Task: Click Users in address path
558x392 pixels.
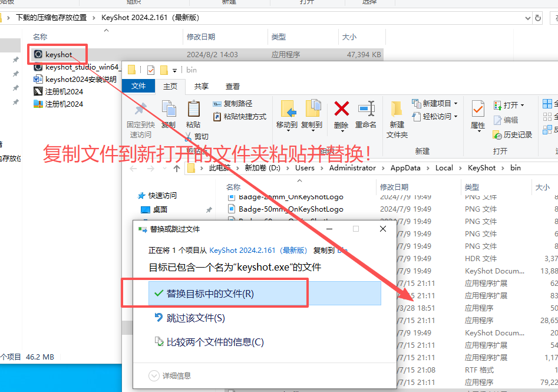Action: (x=305, y=168)
